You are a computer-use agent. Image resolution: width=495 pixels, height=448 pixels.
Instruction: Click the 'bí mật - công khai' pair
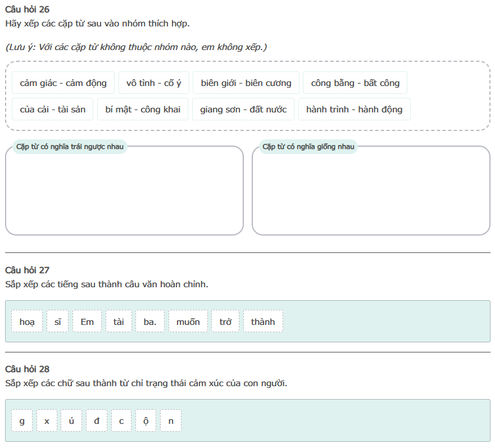pyautogui.click(x=143, y=109)
